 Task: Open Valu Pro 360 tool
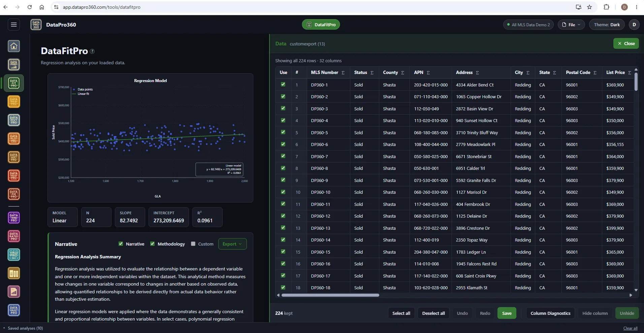pyautogui.click(x=14, y=255)
